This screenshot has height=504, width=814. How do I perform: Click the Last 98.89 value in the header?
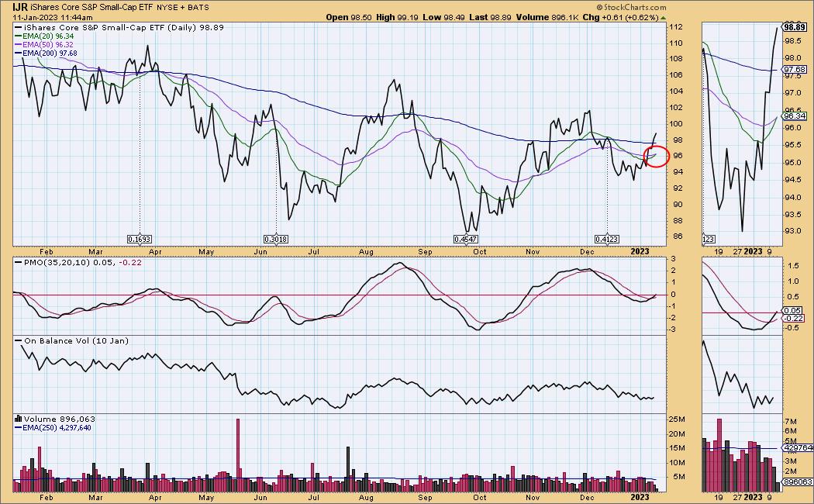(x=490, y=17)
